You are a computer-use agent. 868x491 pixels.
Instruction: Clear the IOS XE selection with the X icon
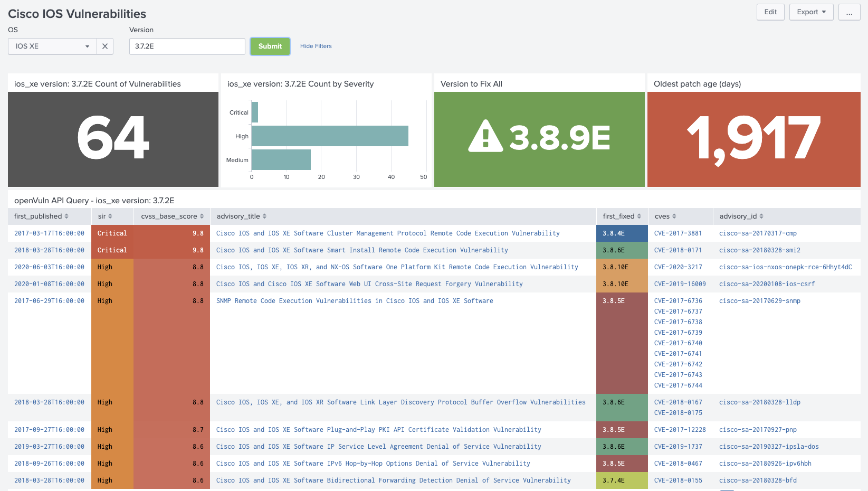[x=105, y=46]
